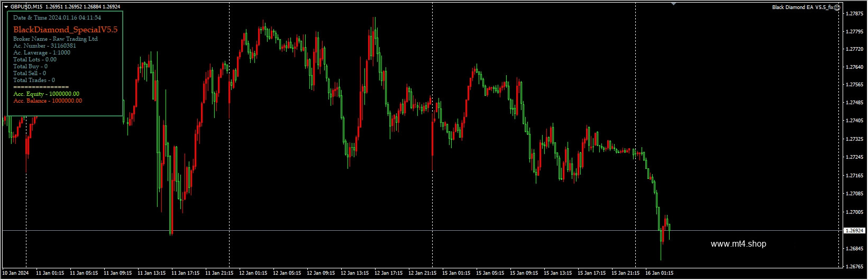Click the 11 Jan 01:15 time axis label
This screenshot has height=280, width=868.
[50, 274]
